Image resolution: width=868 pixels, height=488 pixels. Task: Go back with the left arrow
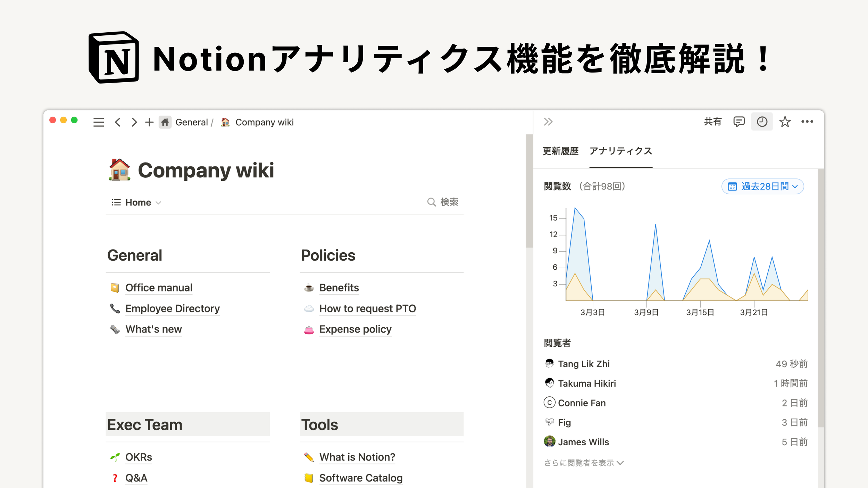tap(118, 122)
